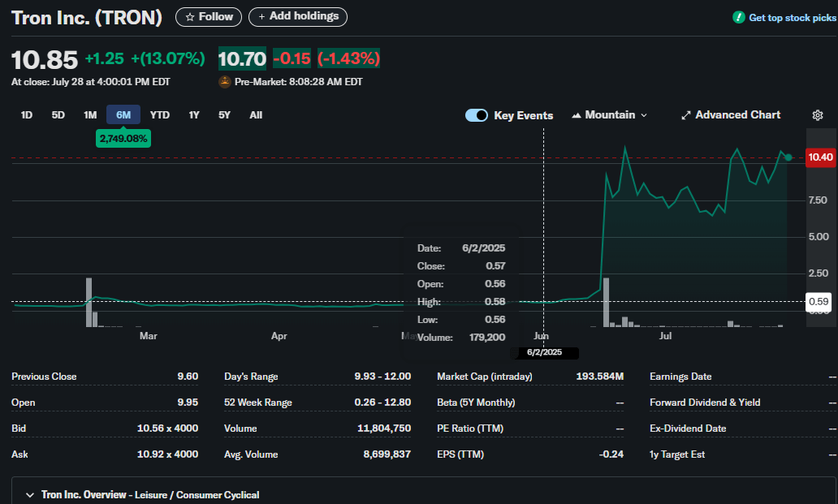This screenshot has width=838, height=504.
Task: Click the Apr label on chart axis
Action: pos(279,336)
